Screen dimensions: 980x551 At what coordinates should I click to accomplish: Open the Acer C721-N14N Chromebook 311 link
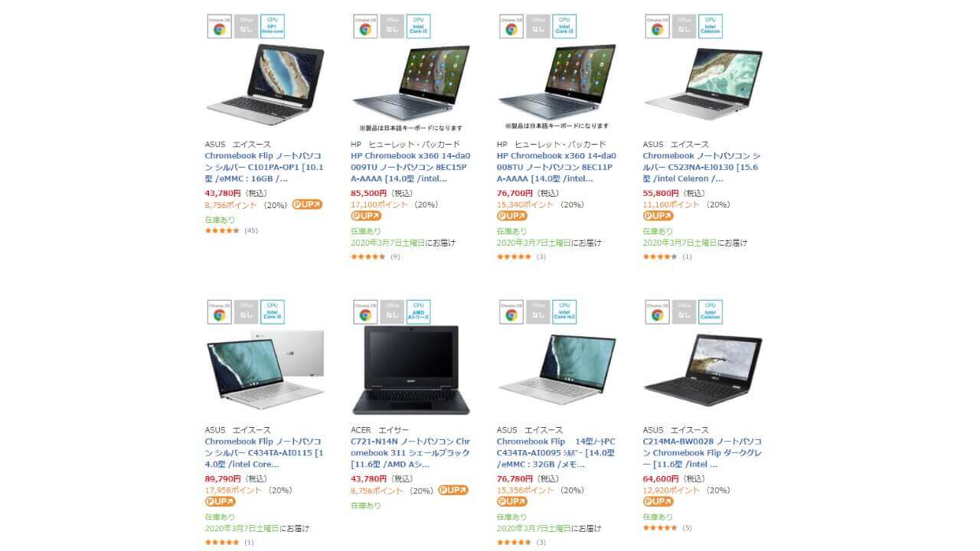click(410, 453)
